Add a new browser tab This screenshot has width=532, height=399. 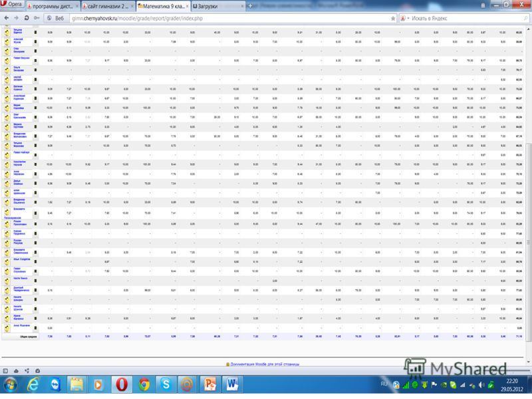pyautogui.click(x=251, y=6)
